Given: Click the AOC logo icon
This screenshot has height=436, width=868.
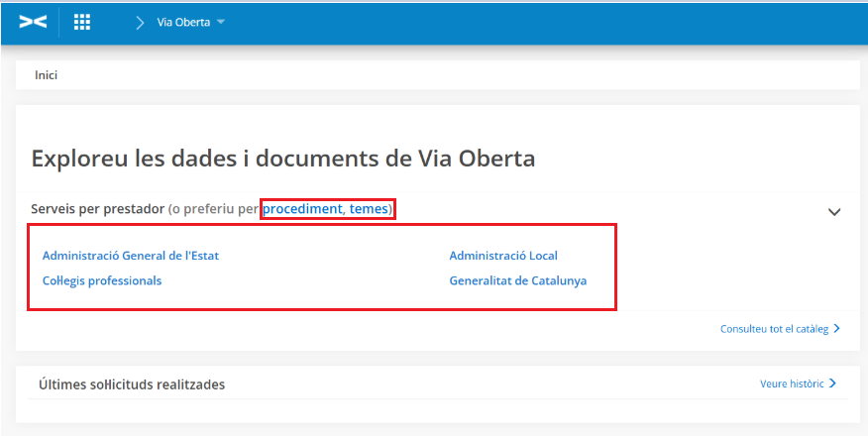Looking at the screenshot, I should pos(33,22).
